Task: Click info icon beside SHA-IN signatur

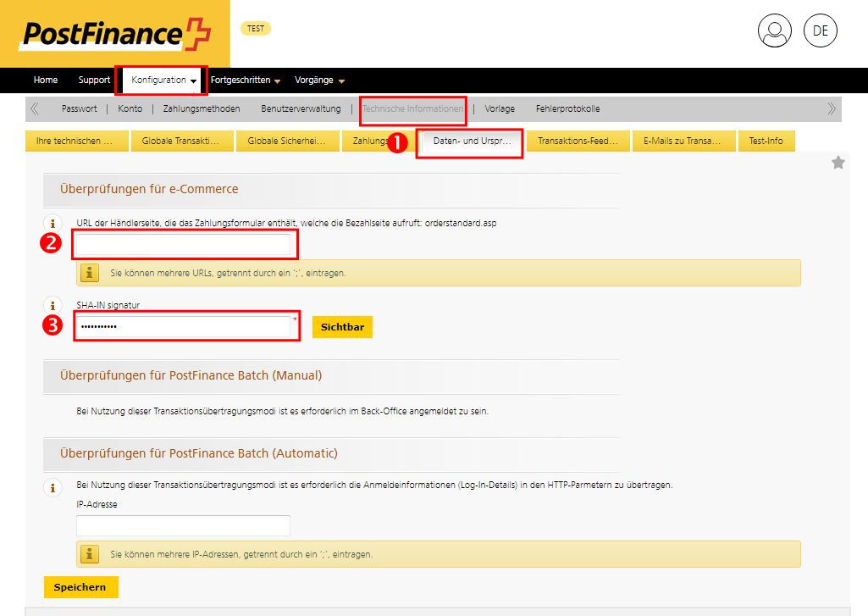Action: 53,305
